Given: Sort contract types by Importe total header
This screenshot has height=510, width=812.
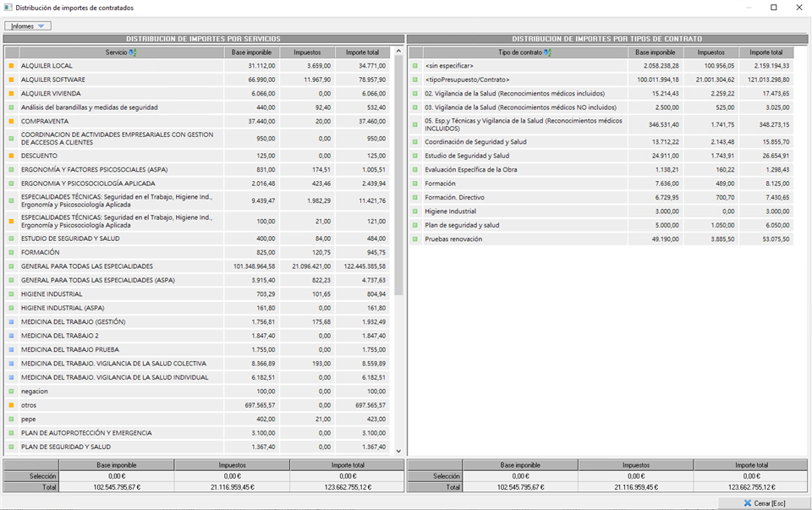Looking at the screenshot, I should (x=765, y=52).
